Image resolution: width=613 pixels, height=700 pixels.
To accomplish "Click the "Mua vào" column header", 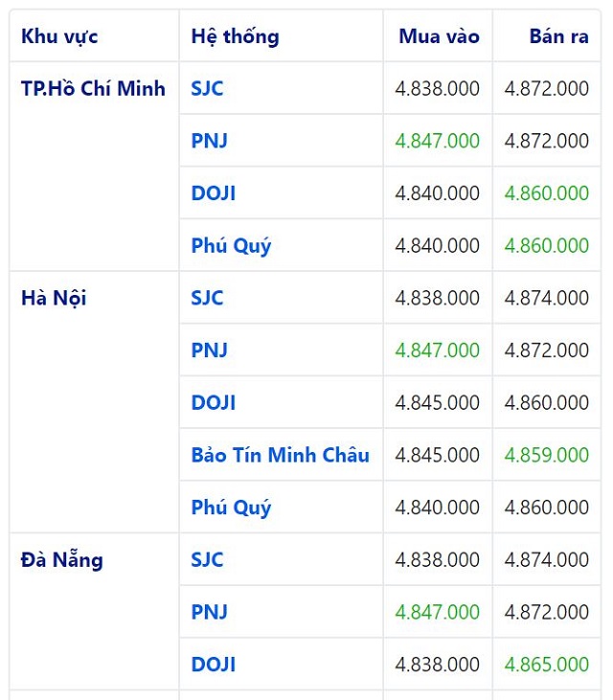I will click(439, 36).
